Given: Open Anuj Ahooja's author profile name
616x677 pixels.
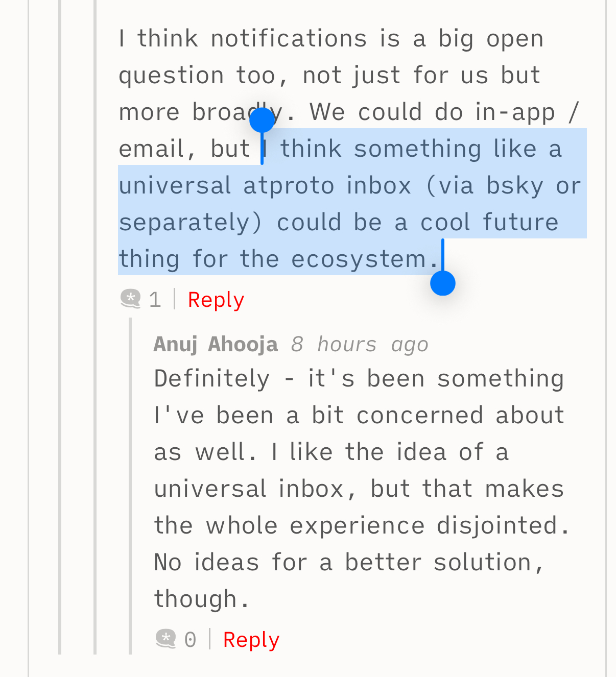Looking at the screenshot, I should [216, 344].
